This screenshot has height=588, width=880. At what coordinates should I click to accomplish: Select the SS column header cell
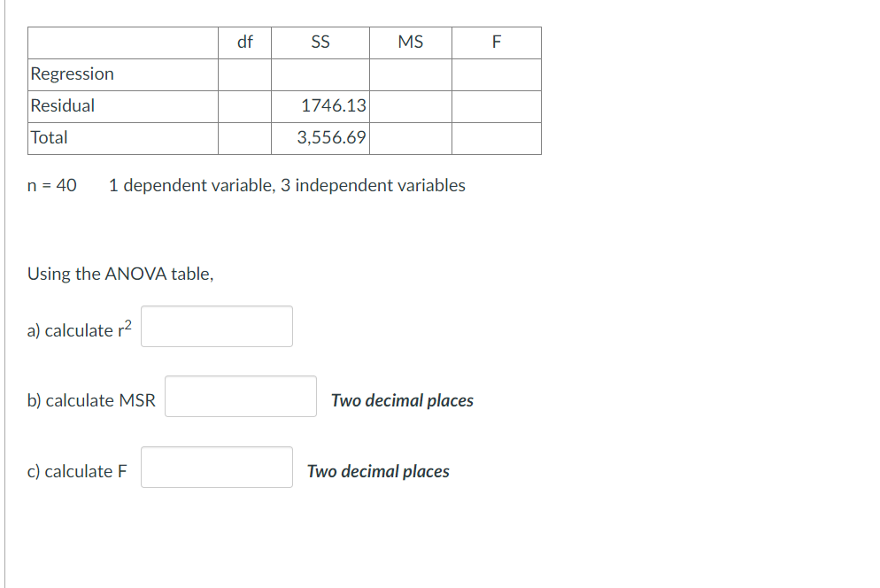320,42
